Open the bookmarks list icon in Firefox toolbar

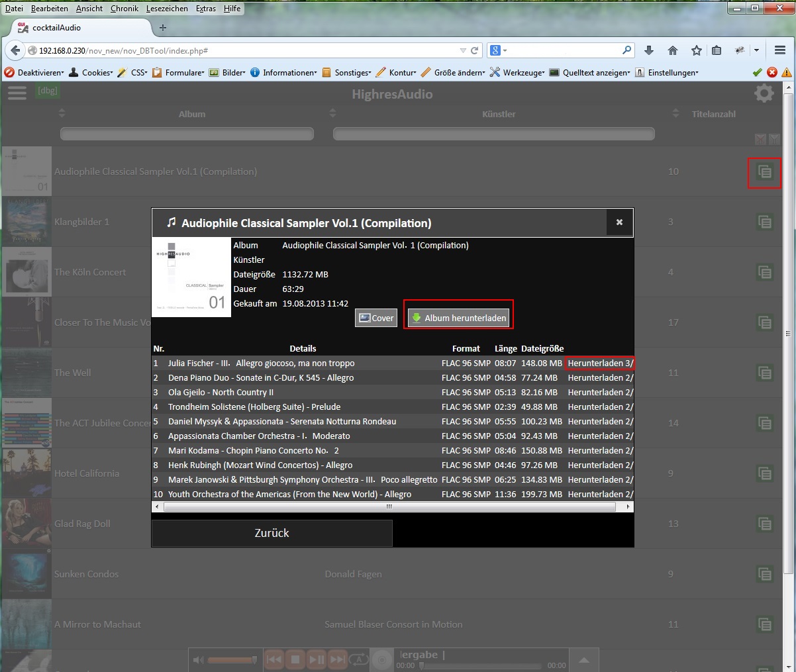[x=717, y=50]
